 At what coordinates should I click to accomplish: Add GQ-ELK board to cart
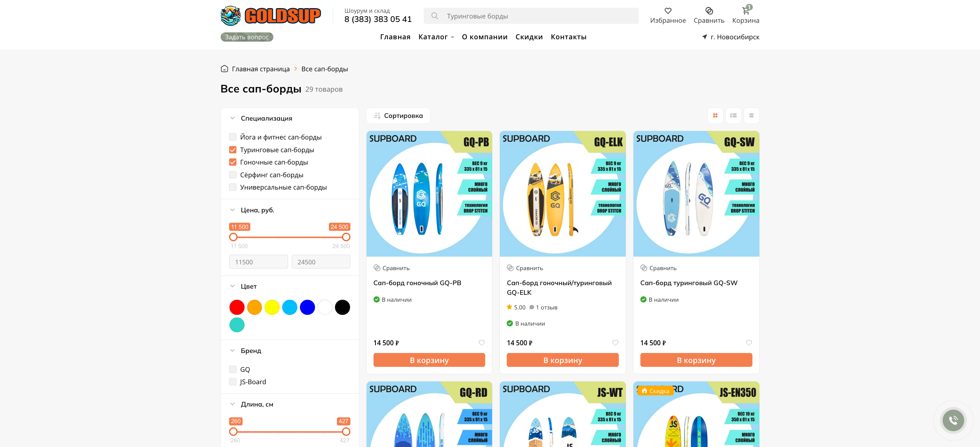pyautogui.click(x=563, y=360)
